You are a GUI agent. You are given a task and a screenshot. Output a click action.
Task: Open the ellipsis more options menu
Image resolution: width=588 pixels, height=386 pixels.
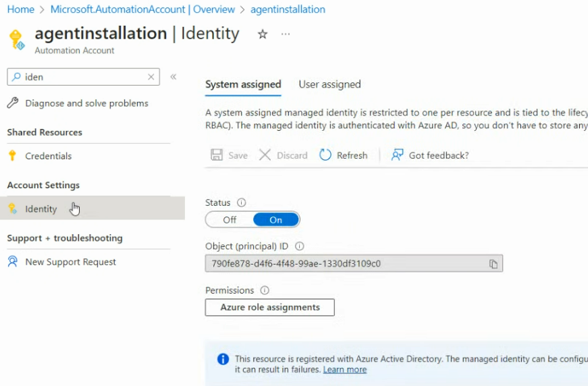[x=286, y=34]
